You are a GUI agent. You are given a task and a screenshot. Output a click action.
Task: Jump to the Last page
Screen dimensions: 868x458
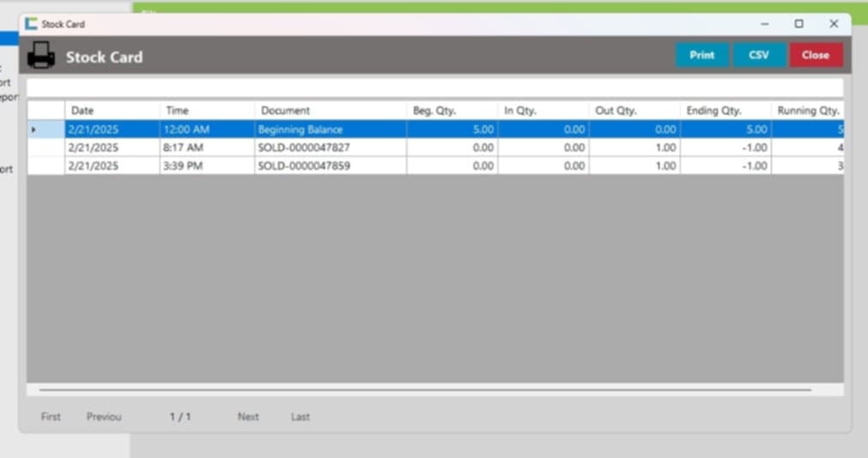300,417
